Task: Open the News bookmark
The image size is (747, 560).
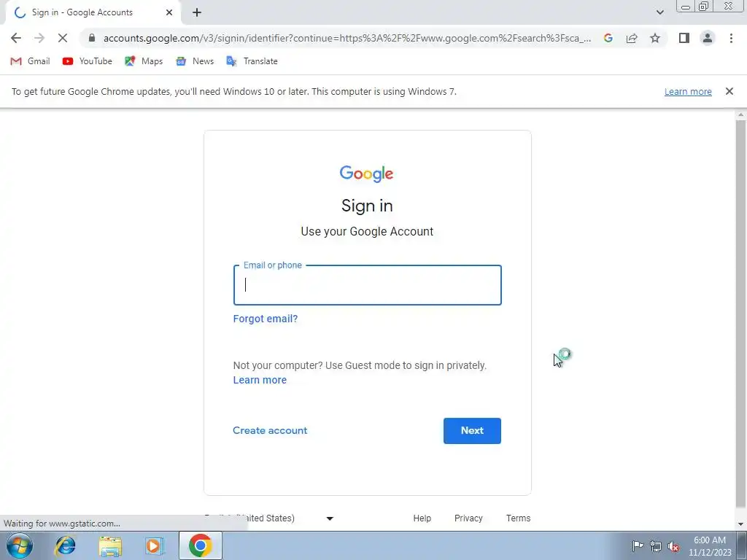Action: click(x=194, y=61)
